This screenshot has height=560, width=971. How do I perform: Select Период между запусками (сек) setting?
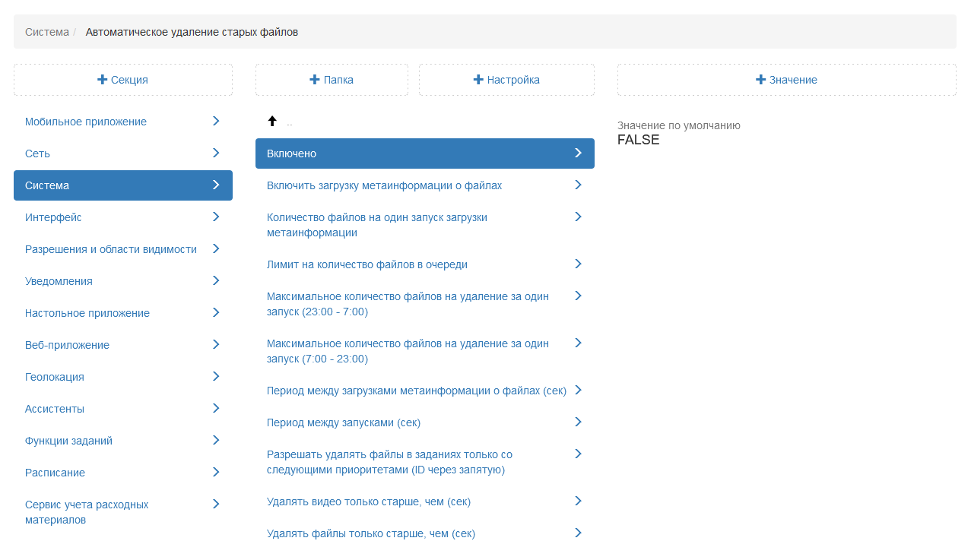344,422
